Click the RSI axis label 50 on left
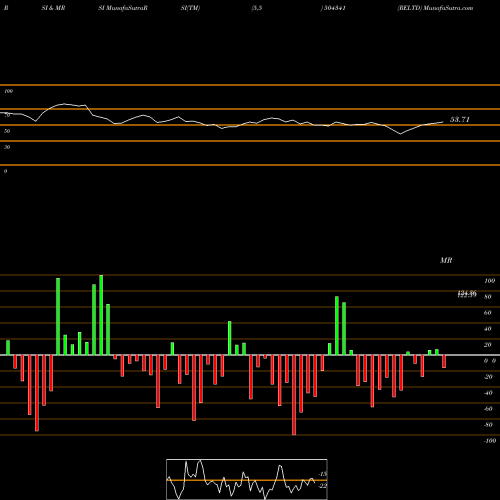The width and height of the screenshot is (500, 500). point(7,131)
